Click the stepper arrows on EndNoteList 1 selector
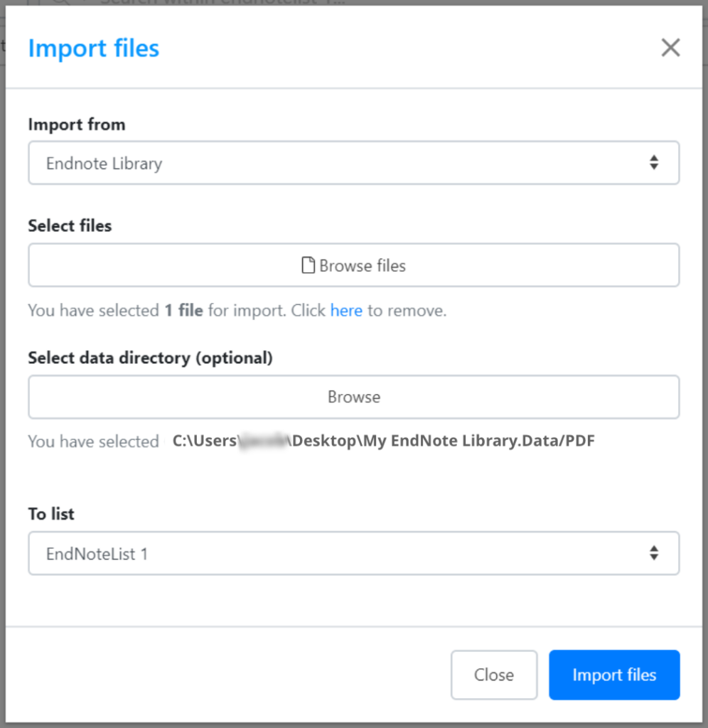708x728 pixels. click(x=653, y=553)
